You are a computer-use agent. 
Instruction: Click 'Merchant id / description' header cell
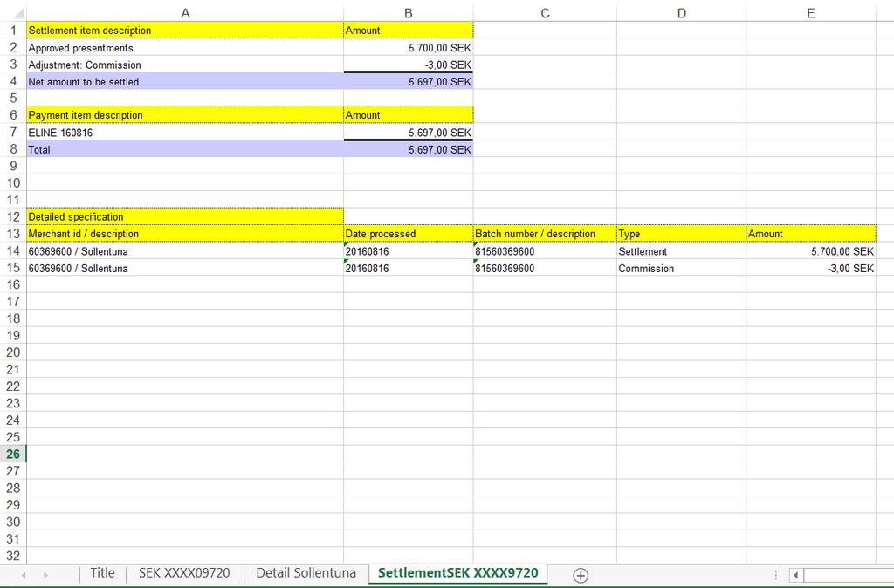click(x=185, y=234)
